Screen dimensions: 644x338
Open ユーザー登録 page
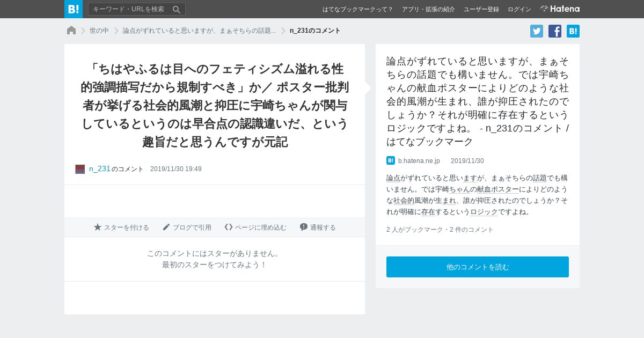pyautogui.click(x=481, y=9)
